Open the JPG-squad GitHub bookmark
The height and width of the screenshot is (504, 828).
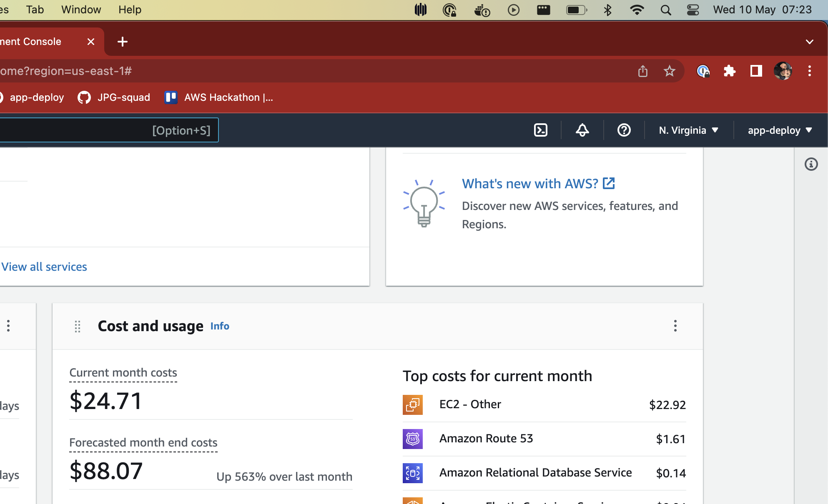(114, 97)
